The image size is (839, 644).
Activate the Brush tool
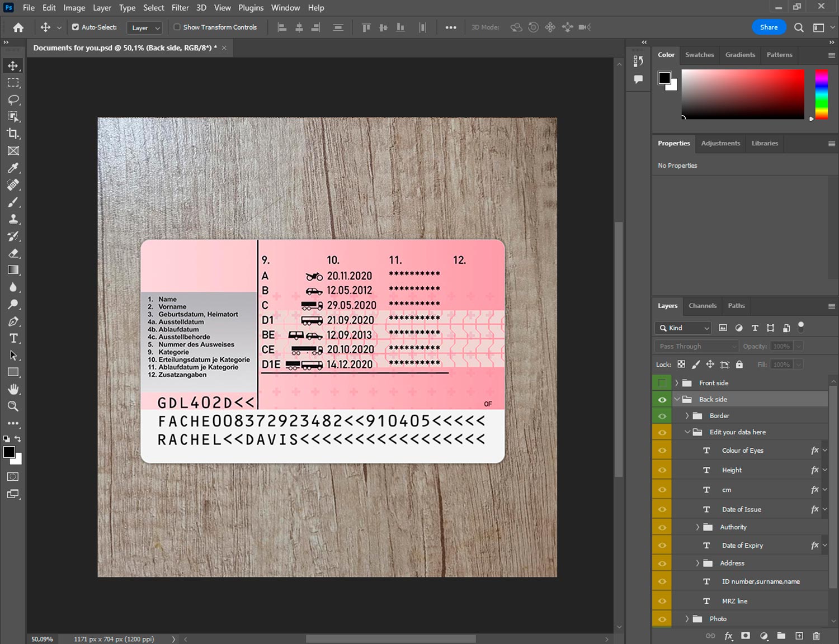pos(13,202)
